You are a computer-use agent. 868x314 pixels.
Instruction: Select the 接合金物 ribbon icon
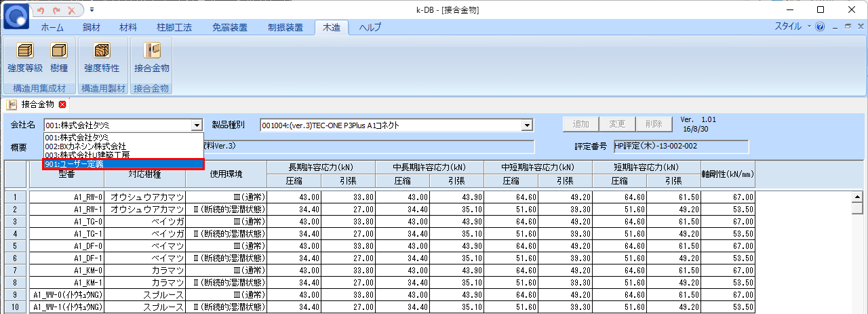pos(151,57)
